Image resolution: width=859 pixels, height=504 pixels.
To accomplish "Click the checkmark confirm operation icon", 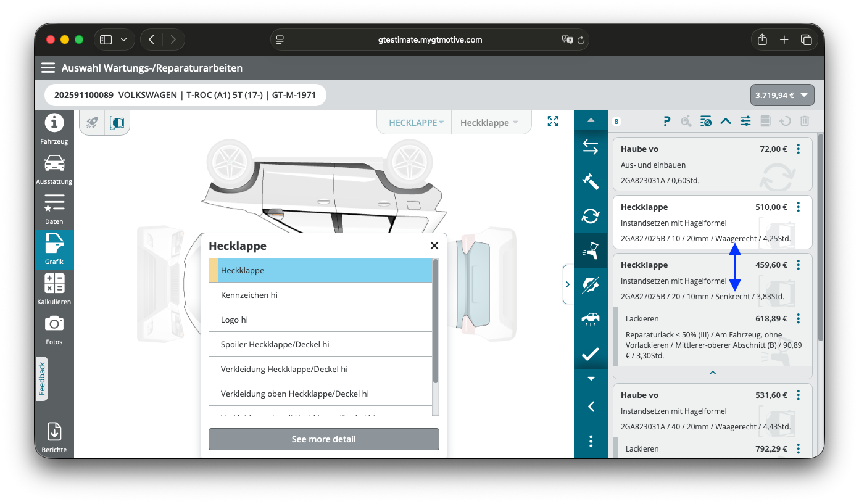I will (591, 353).
